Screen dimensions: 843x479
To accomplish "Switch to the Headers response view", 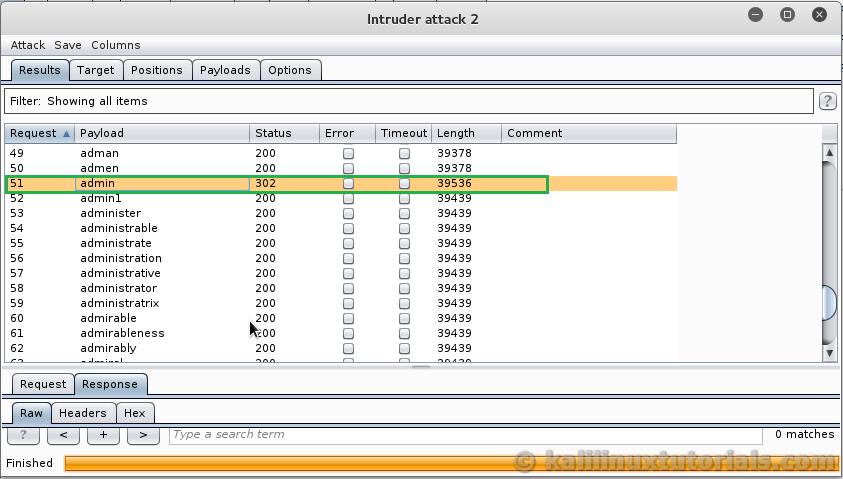I will tap(82, 413).
